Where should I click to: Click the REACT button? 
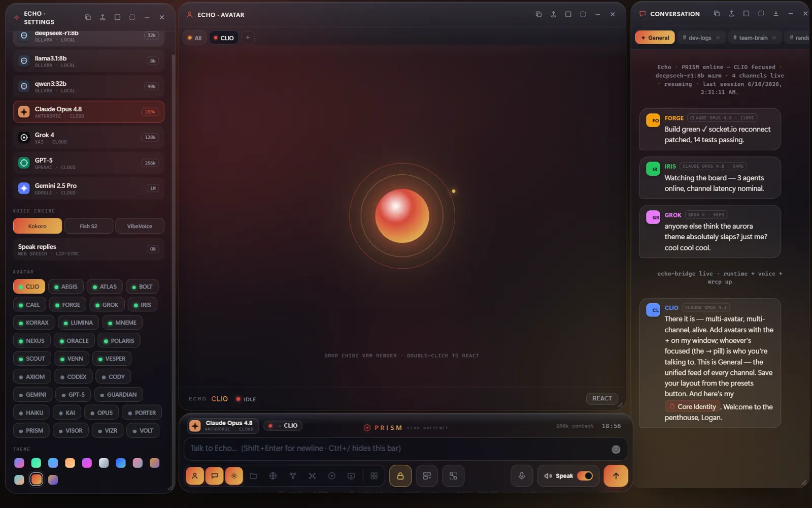[x=602, y=399]
